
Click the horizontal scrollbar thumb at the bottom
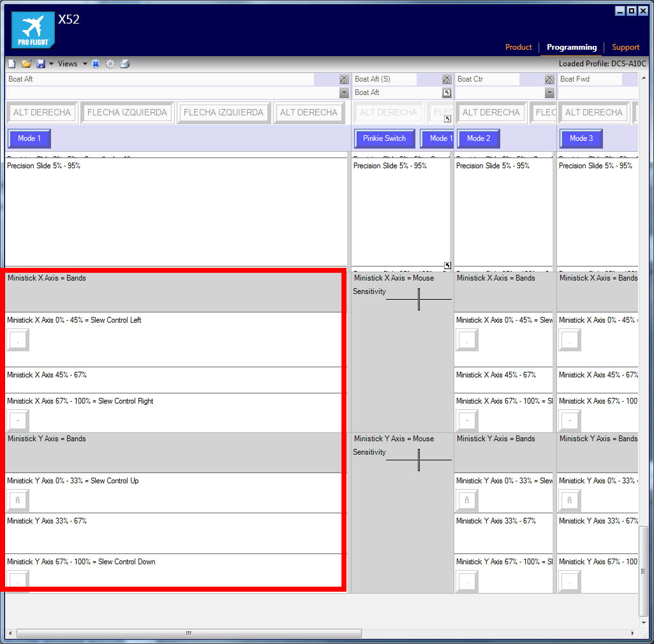pos(189,633)
